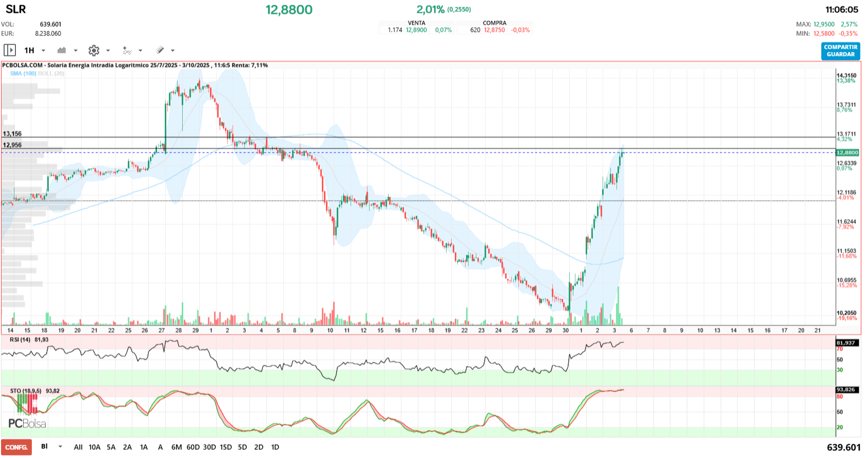Open the chart settings gear icon

pos(93,50)
